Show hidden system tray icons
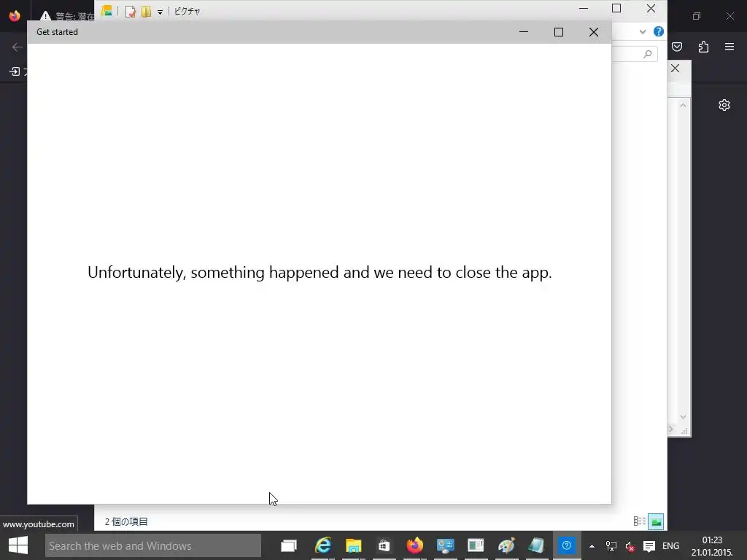Image resolution: width=747 pixels, height=560 pixels. (592, 546)
